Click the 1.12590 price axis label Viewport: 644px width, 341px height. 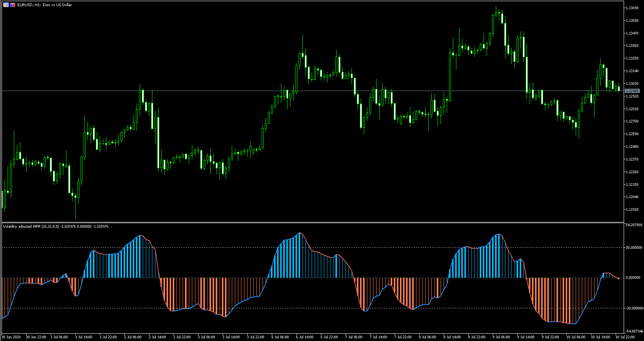(x=632, y=134)
